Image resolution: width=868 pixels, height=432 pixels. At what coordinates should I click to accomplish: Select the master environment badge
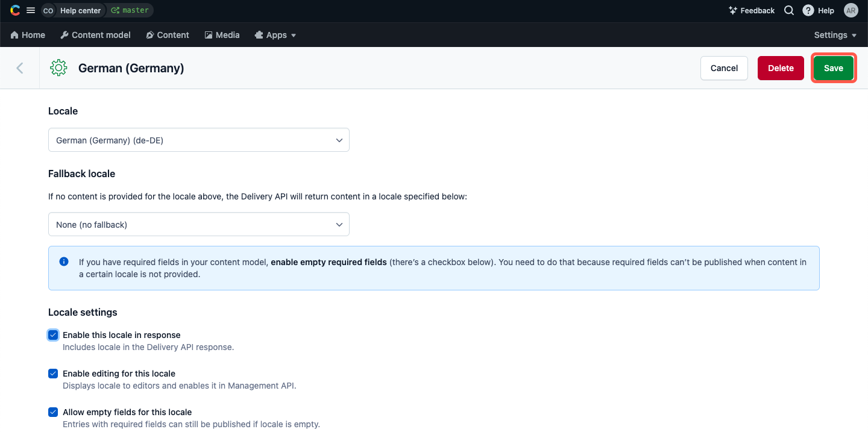tap(129, 10)
